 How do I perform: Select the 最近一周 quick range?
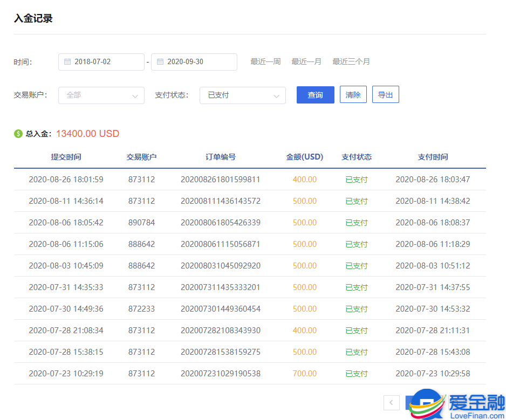pos(265,61)
